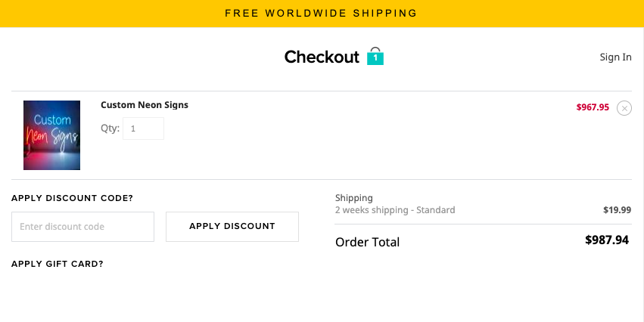644x322 pixels.
Task: Remove Custom Neon Signs with the X icon
Action: coord(624,108)
